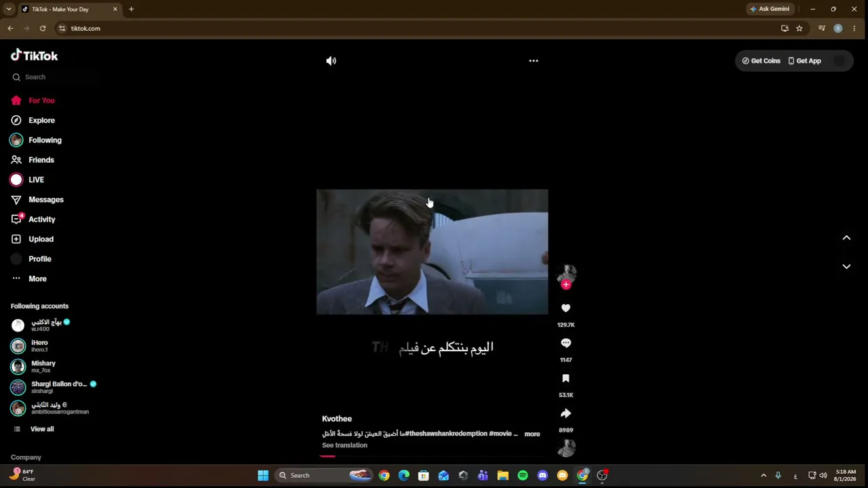The width and height of the screenshot is (868, 488).
Task: Click Get Coins
Action: [x=761, y=61]
